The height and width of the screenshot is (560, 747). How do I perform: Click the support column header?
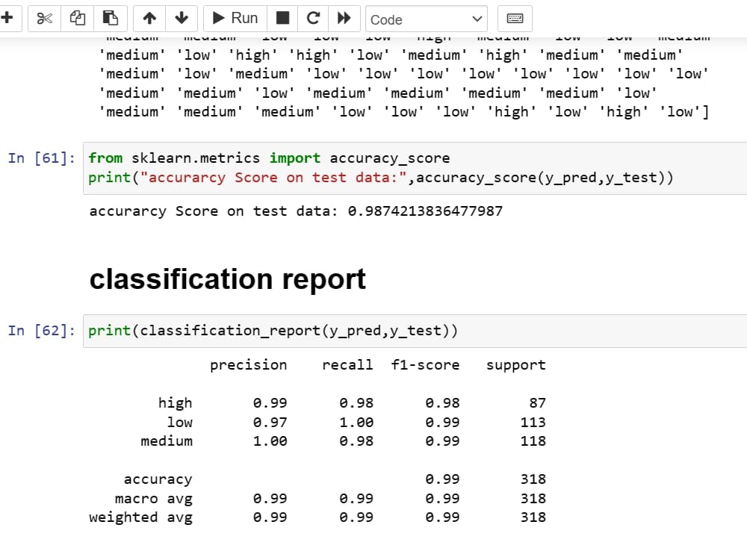[x=516, y=365]
